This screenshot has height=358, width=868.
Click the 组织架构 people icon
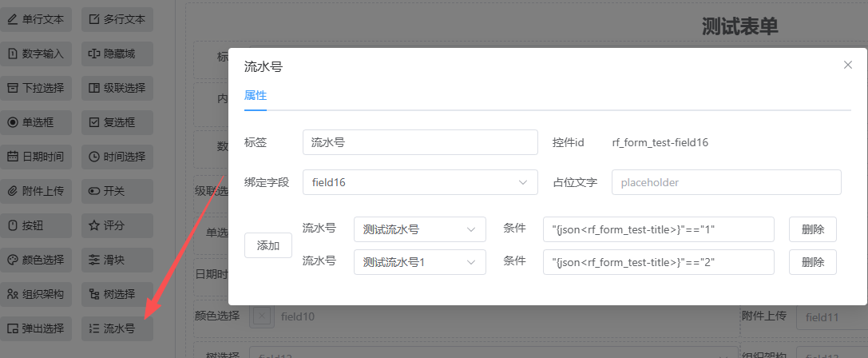click(12, 294)
